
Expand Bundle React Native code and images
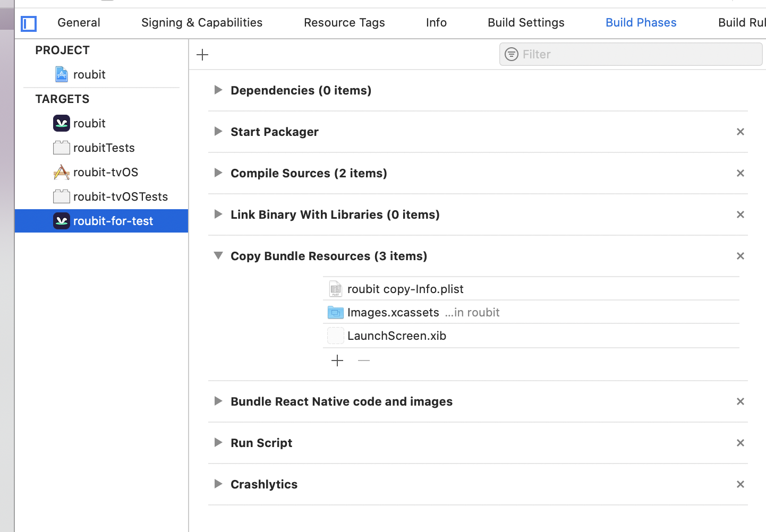218,401
